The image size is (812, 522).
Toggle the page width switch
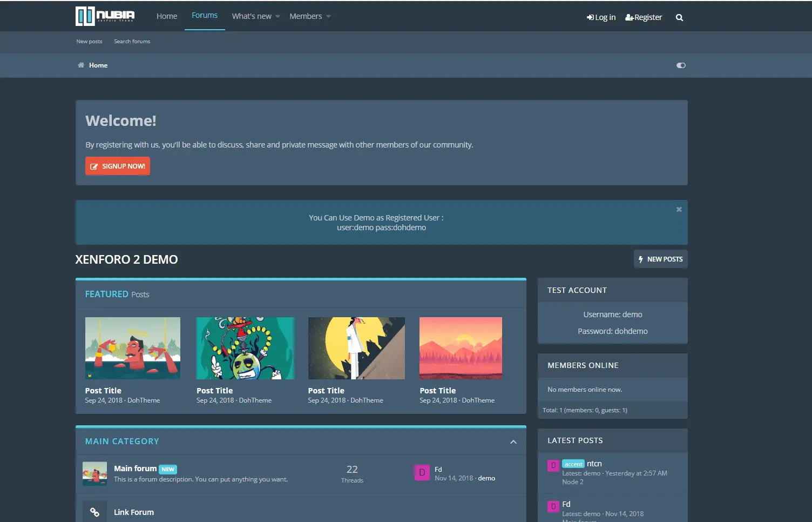pyautogui.click(x=681, y=65)
